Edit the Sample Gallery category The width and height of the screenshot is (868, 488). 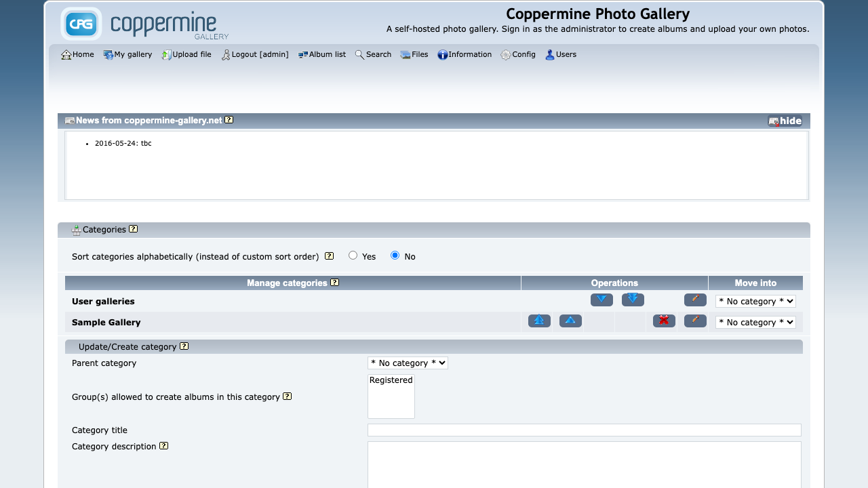tap(695, 321)
